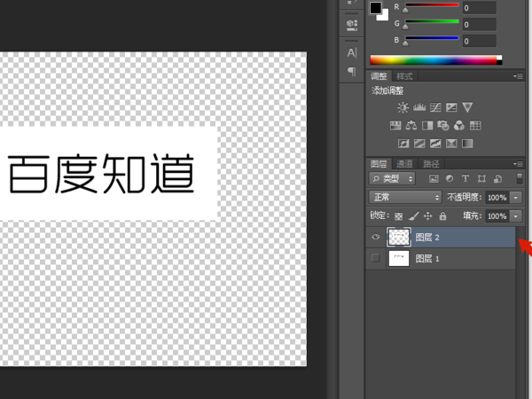532x399 pixels.
Task: Toggle lock all (padlock icon)
Action: [442, 215]
